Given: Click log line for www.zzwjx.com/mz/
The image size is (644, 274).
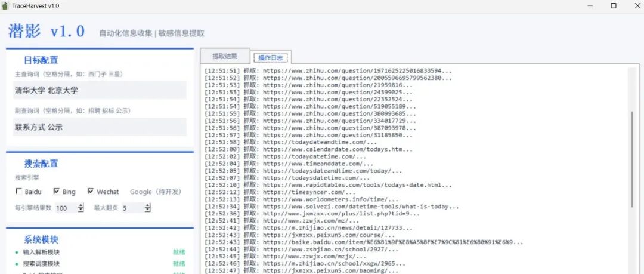Looking at the screenshot, I should [281, 221].
